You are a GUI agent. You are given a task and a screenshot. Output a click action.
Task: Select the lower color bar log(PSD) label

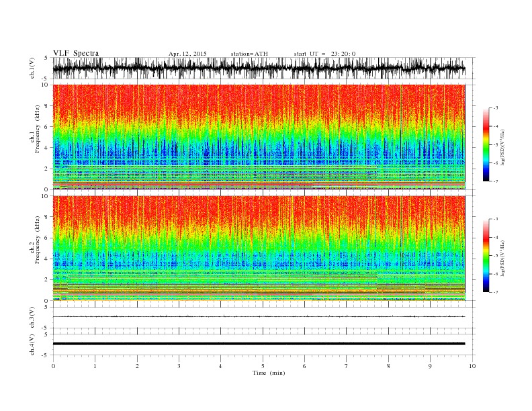coord(503,258)
